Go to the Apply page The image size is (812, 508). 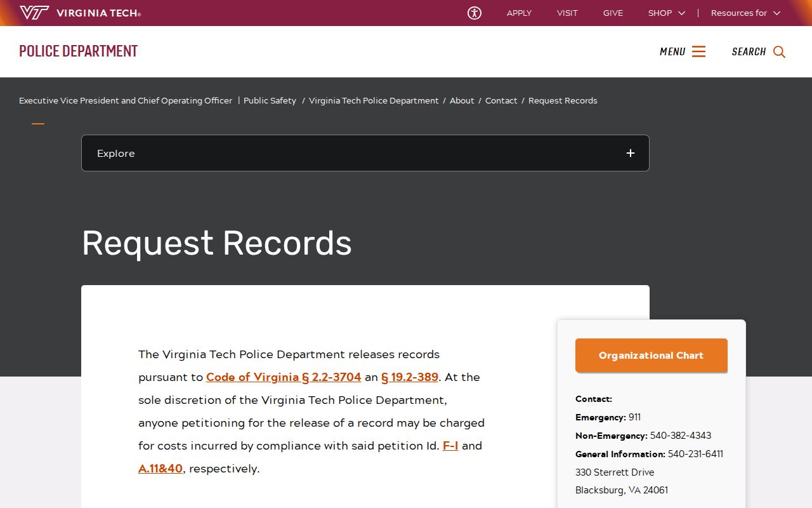coord(519,13)
